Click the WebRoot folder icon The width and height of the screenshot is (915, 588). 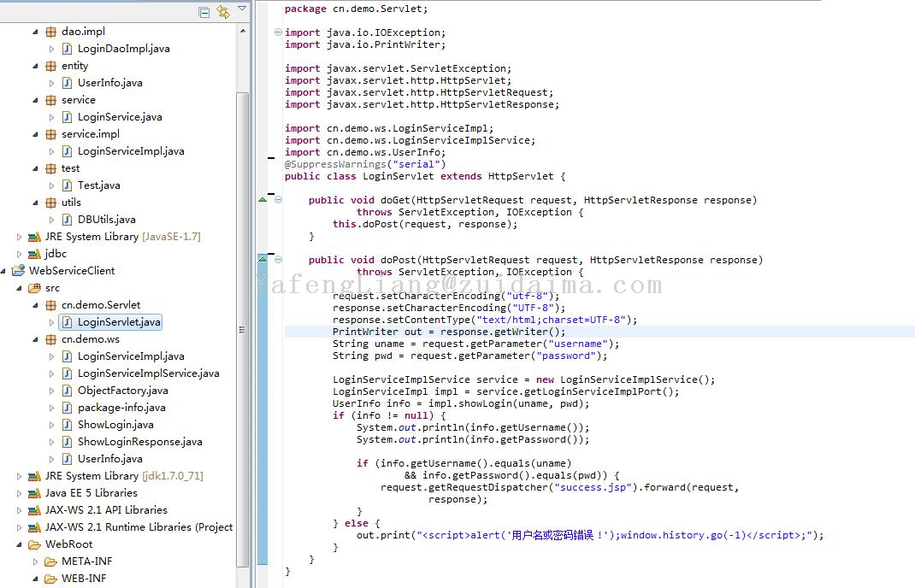coord(34,544)
